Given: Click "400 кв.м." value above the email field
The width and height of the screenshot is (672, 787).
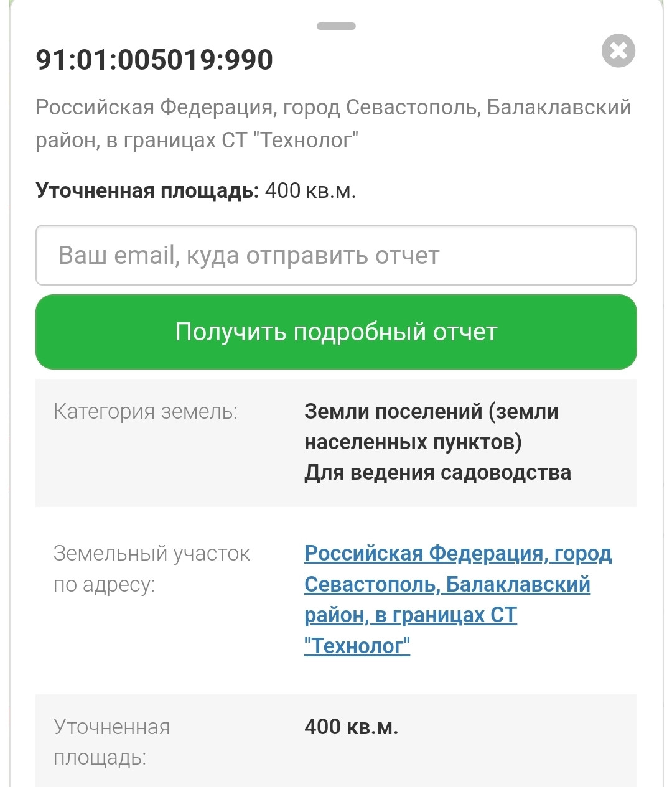Looking at the screenshot, I should click(x=310, y=190).
